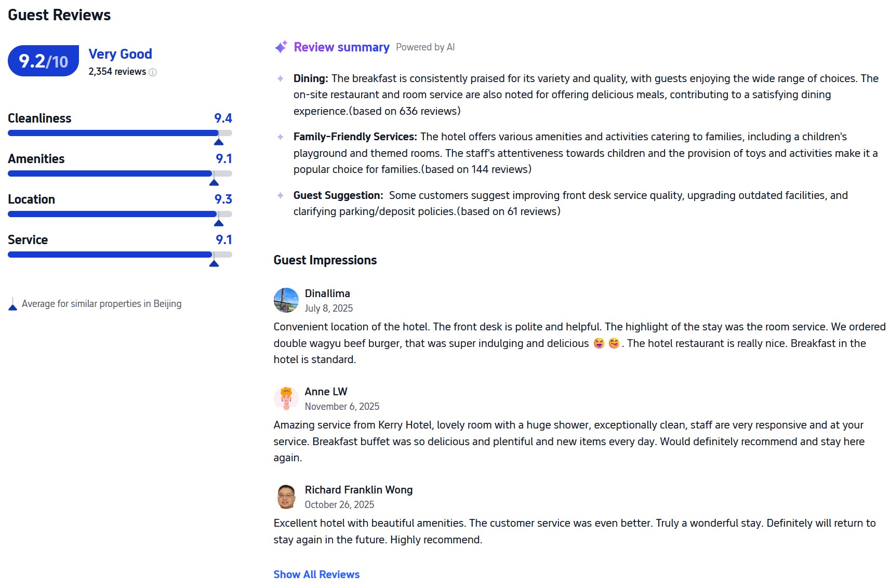
Task: Click Richard Franklin Wong's profile photo
Action: tap(286, 497)
